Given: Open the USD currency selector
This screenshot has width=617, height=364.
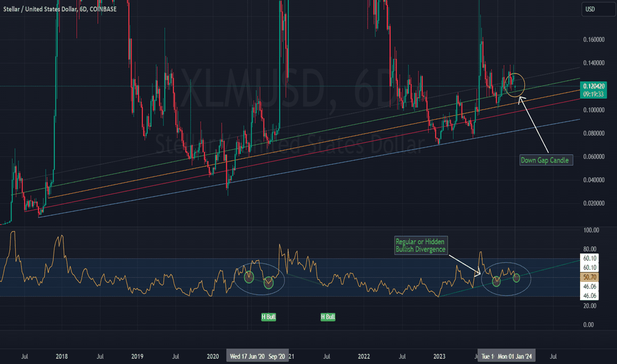Looking at the screenshot, I should 598,9.
